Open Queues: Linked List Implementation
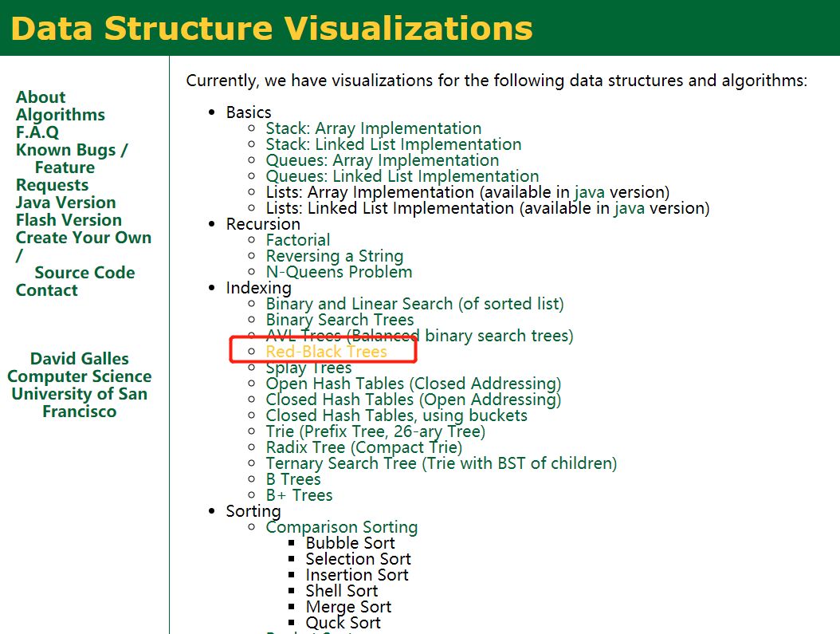The height and width of the screenshot is (634, 840). click(402, 176)
